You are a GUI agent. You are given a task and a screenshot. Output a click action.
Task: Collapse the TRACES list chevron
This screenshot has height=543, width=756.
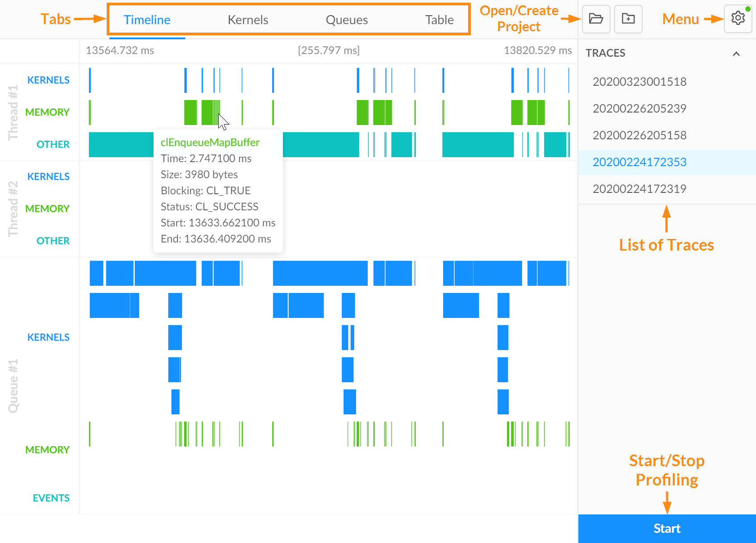736,54
